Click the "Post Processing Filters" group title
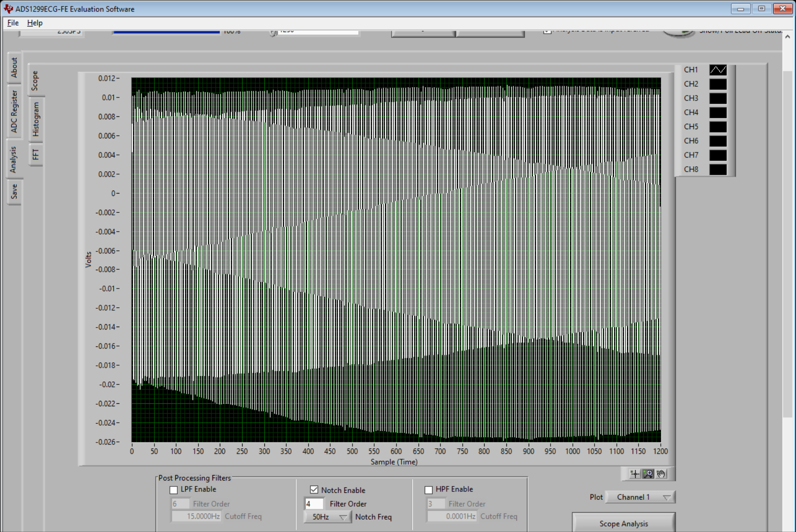Screen dimensions: 796x532 pyautogui.click(x=195, y=478)
